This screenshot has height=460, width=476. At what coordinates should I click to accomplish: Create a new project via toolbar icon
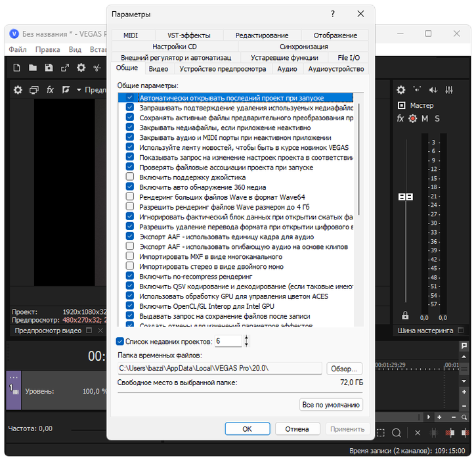click(x=16, y=68)
